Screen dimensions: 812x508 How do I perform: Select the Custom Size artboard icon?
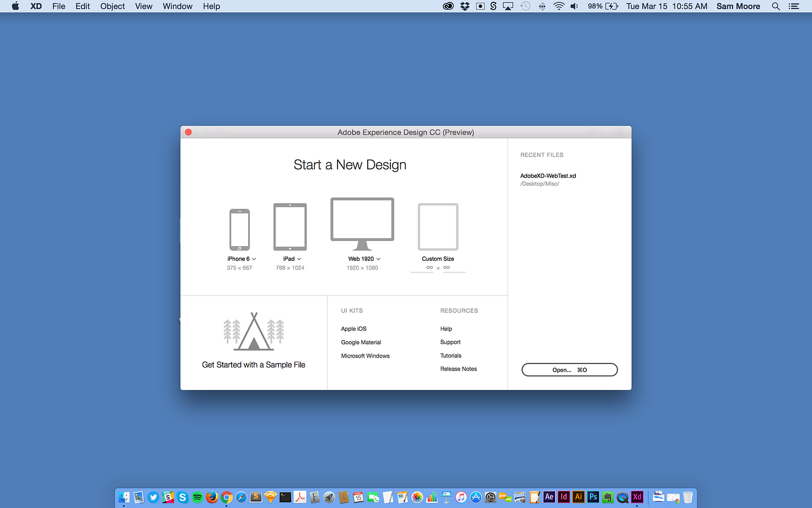click(x=438, y=226)
